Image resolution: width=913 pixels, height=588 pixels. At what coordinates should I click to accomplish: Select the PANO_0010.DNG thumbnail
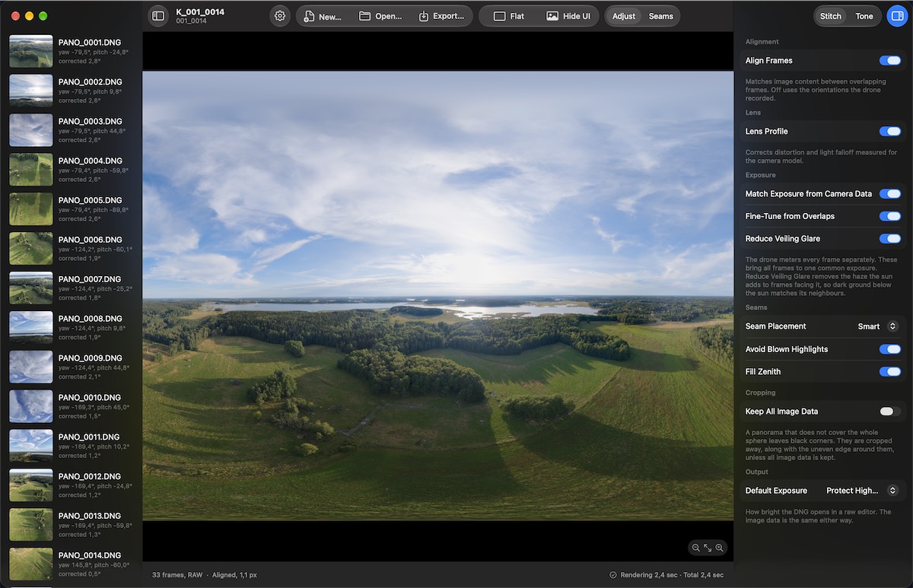pyautogui.click(x=31, y=406)
